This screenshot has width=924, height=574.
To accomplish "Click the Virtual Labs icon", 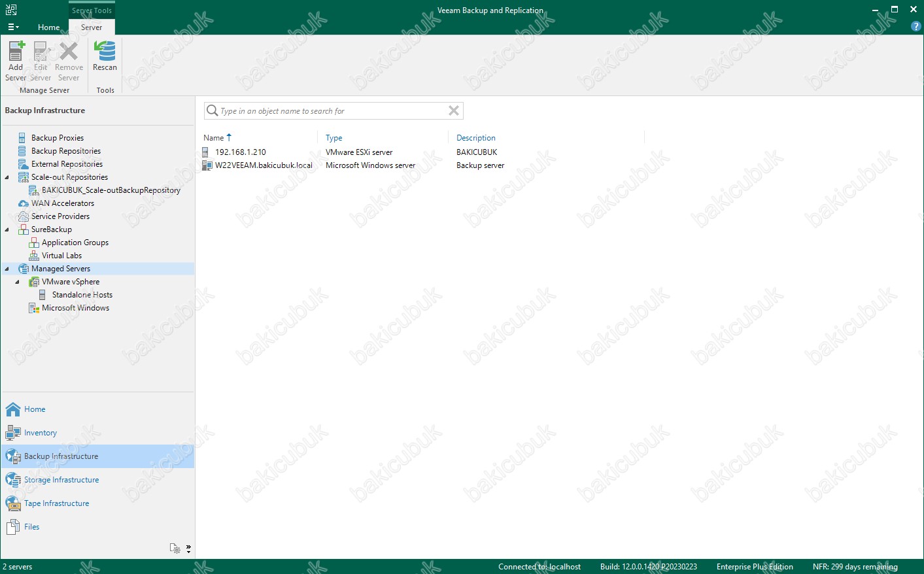I will pos(34,256).
